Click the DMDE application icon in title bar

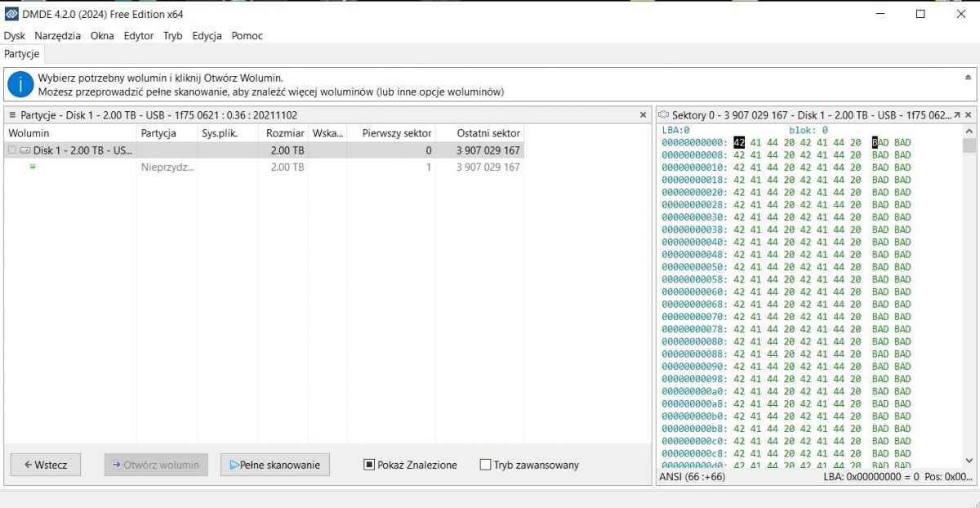tap(12, 14)
